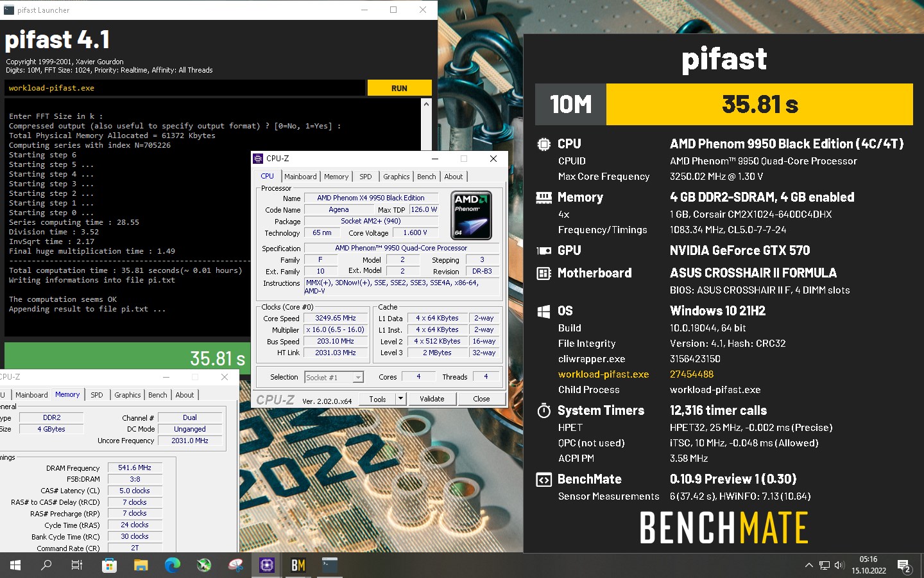
Task: Click the yellow workload-pifast.exe text in BenchMate
Action: point(603,374)
